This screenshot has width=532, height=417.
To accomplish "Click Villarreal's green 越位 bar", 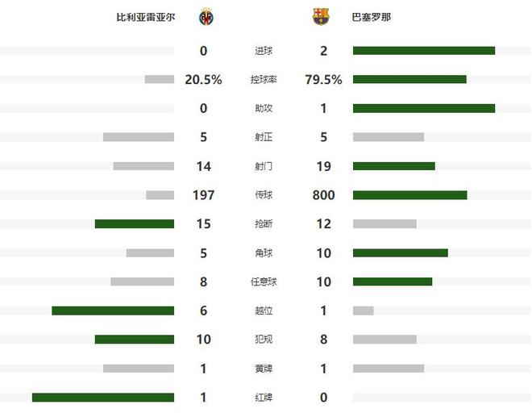I will (113, 311).
